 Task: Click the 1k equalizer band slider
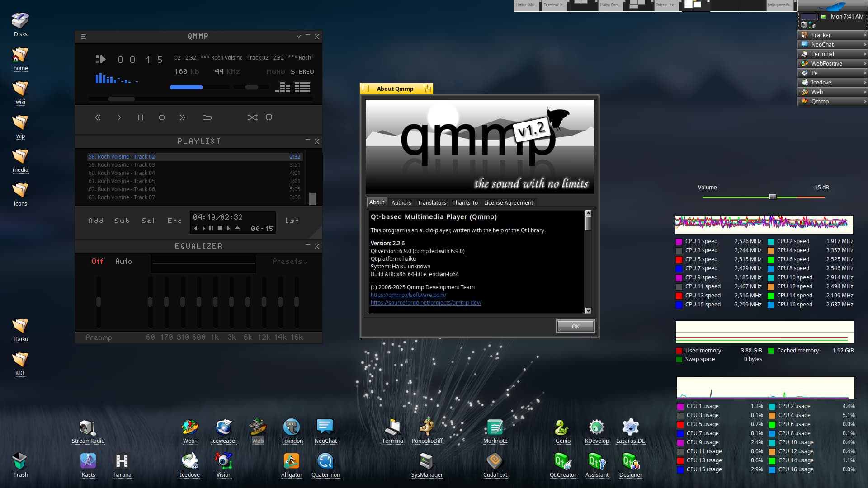tap(215, 302)
